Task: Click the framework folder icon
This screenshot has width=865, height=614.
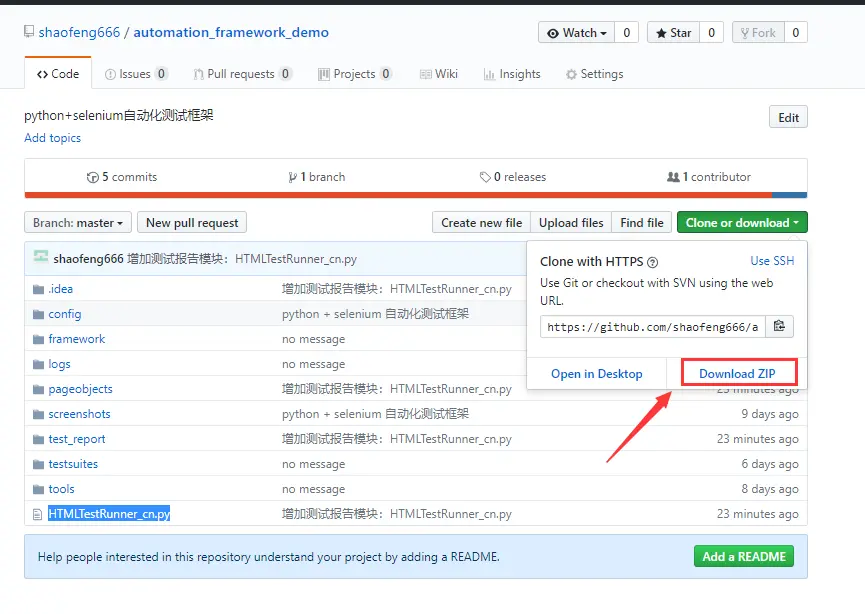Action: coord(38,339)
